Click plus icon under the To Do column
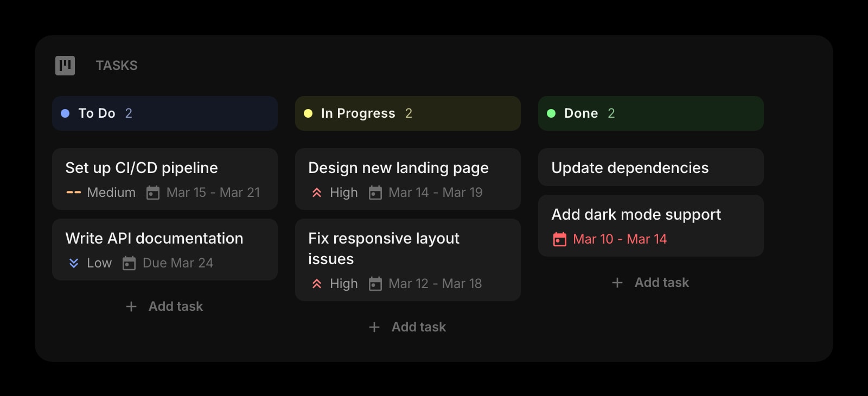 [131, 306]
